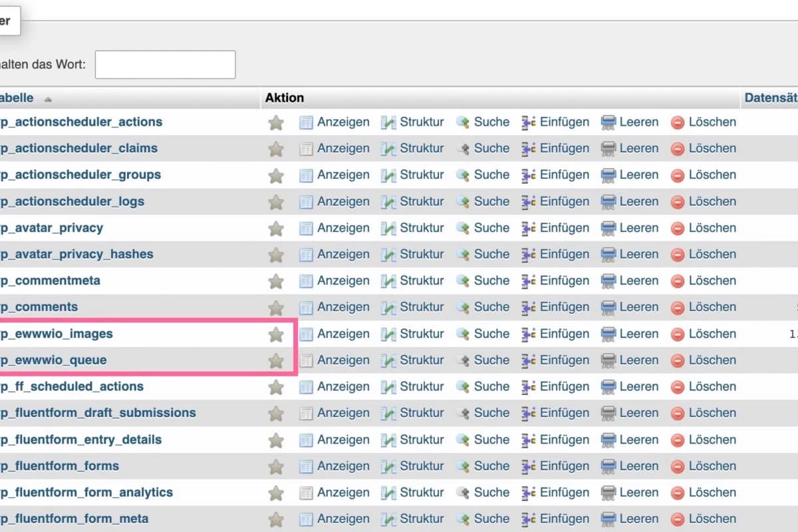Toggle favorite star for wp_comments table

[276, 308]
